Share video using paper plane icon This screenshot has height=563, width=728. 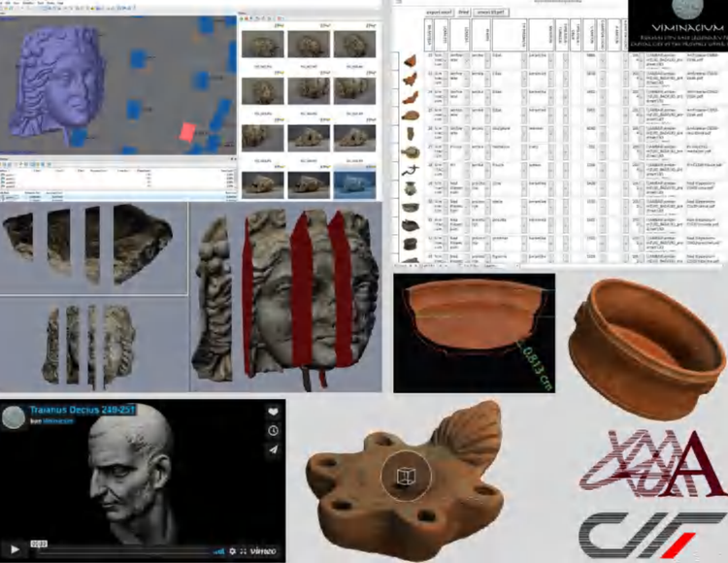[273, 448]
